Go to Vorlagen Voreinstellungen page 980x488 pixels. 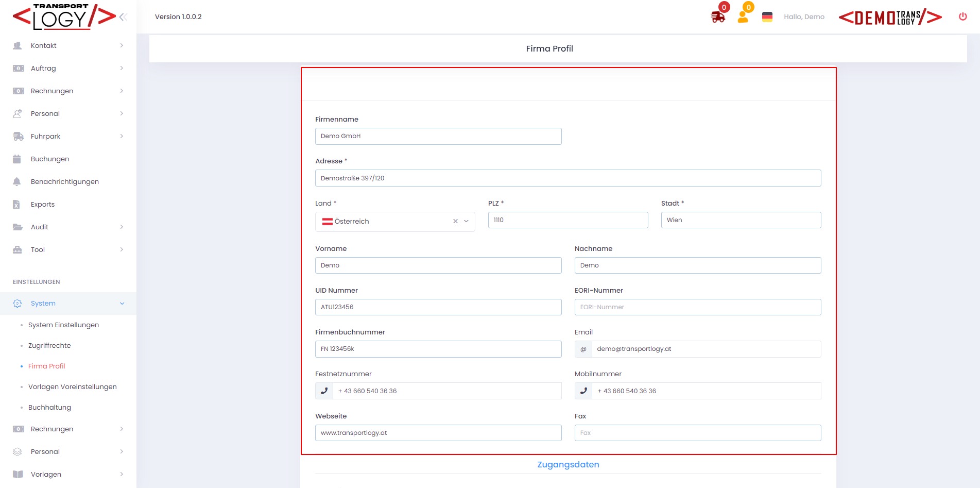point(72,386)
